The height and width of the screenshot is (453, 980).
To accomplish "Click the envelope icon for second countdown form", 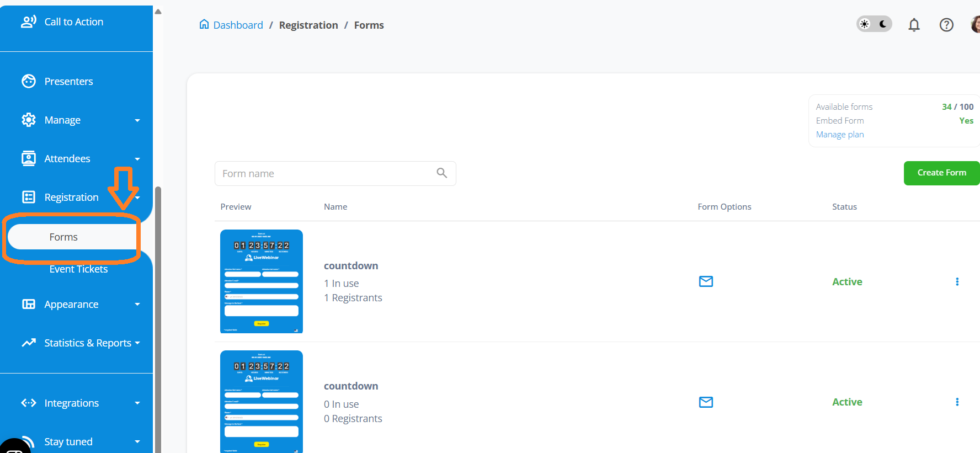I will coord(706,402).
